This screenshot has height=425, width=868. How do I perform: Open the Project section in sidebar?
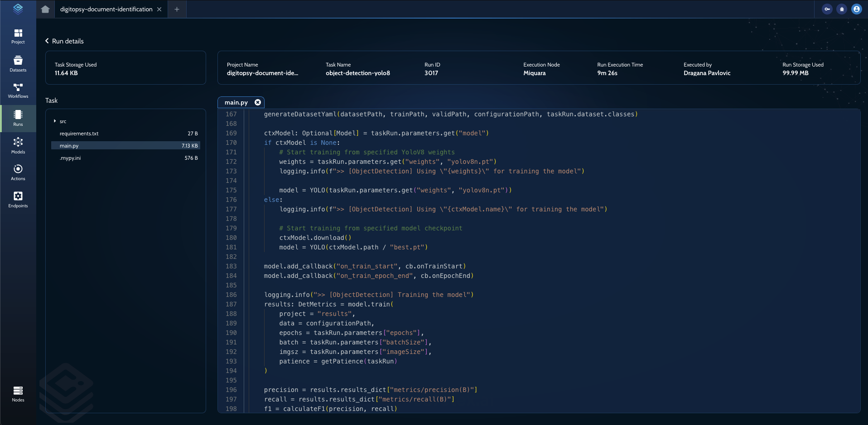[x=18, y=36]
